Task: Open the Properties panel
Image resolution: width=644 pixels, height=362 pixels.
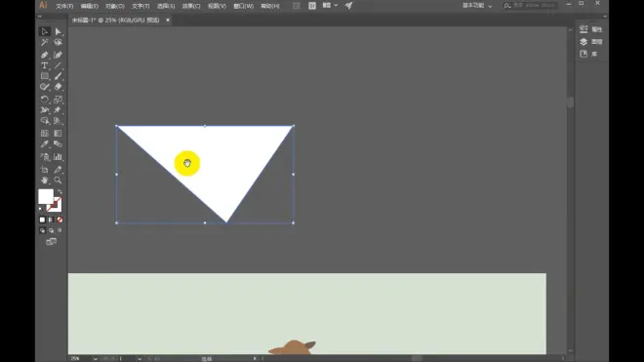Action: click(591, 29)
